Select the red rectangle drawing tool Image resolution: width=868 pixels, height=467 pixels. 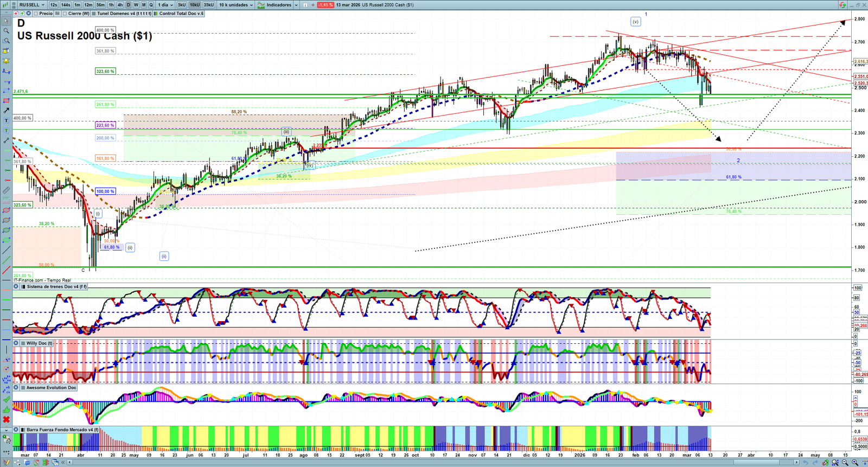(x=7, y=101)
